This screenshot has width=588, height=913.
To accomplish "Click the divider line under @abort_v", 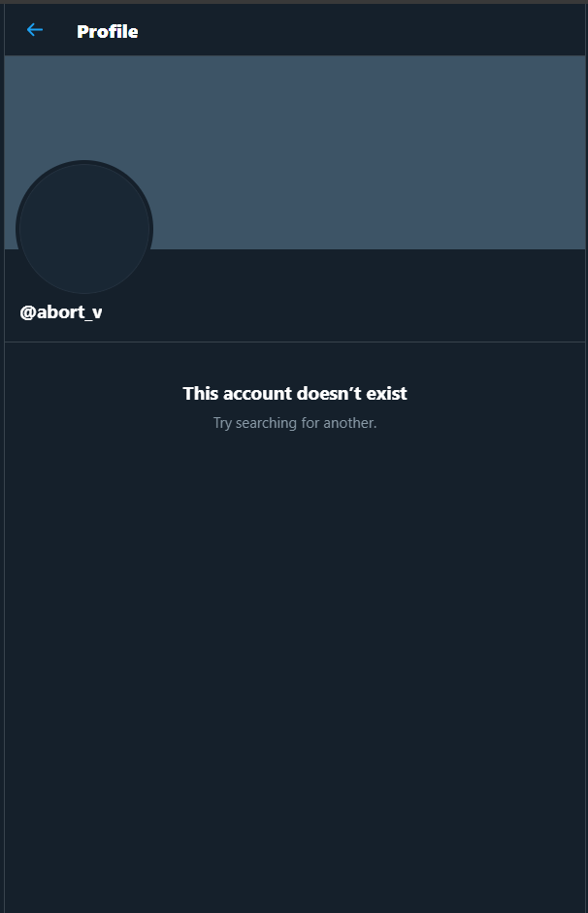I will [295, 342].
